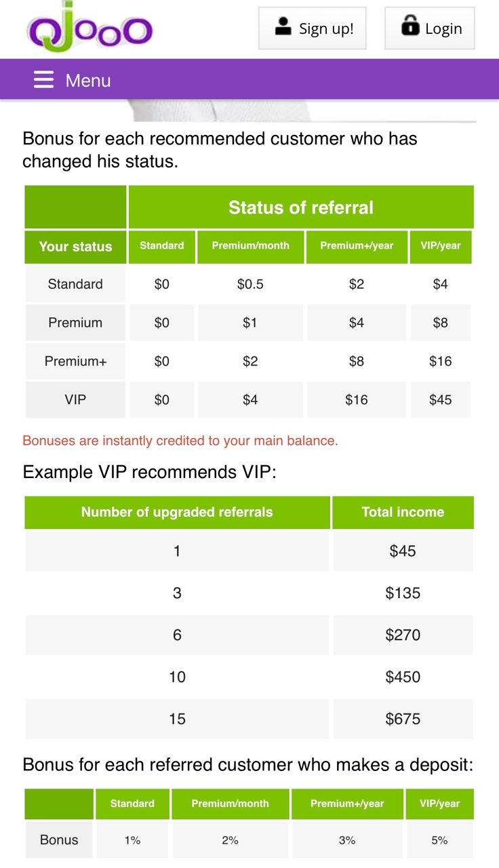Image resolution: width=499 pixels, height=868 pixels.
Task: Click the Number of upgraded referrals header
Action: click(x=177, y=513)
